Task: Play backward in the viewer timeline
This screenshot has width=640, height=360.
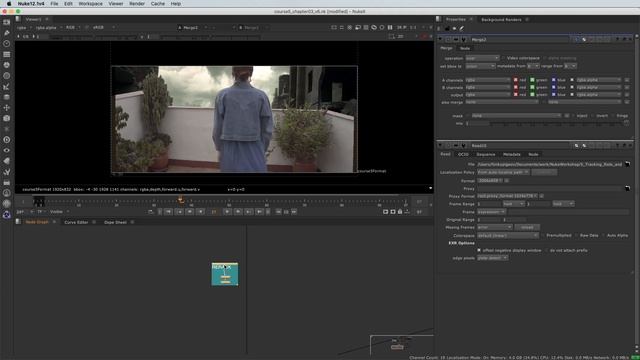Action: pyautogui.click(x=200, y=212)
